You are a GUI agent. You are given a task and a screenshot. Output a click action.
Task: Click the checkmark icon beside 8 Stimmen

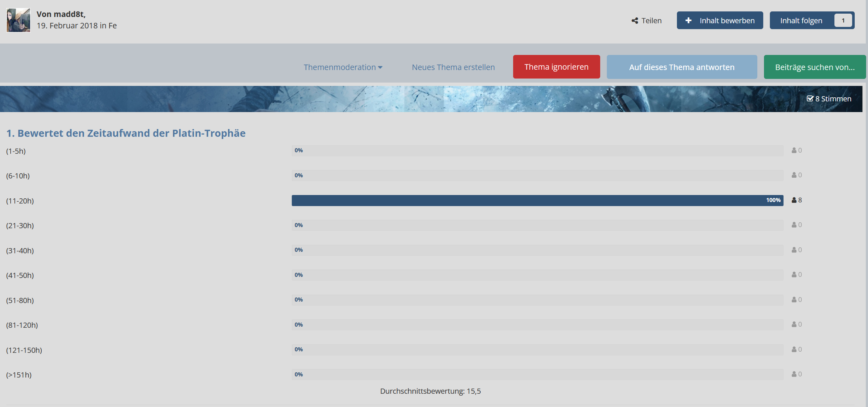pos(810,98)
